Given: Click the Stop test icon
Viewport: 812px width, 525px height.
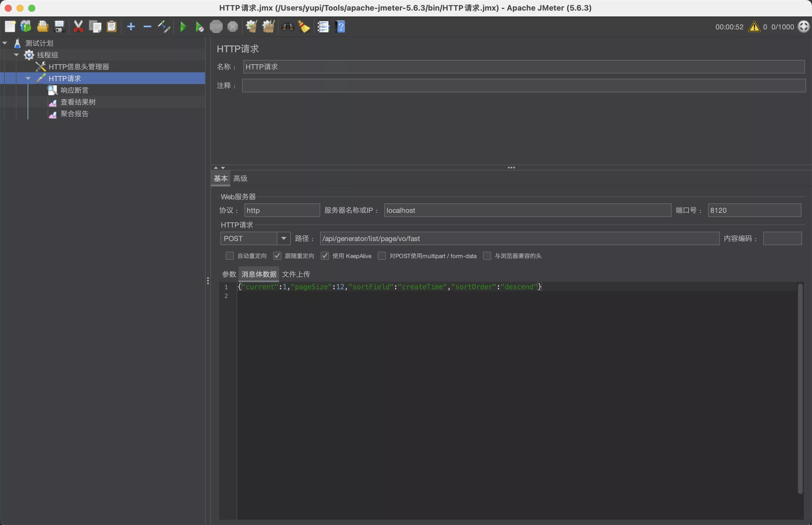Looking at the screenshot, I should point(216,26).
